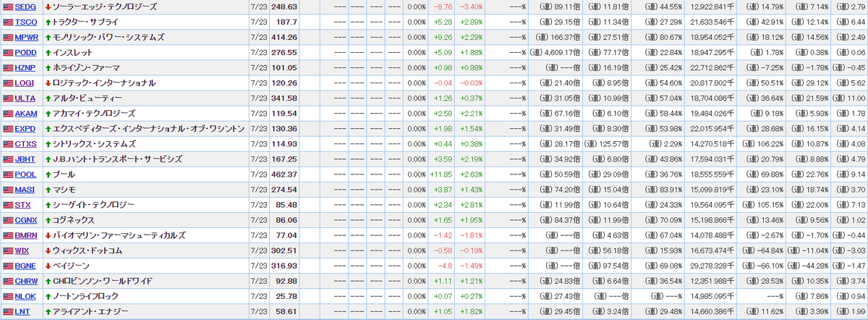Click the US flag icon beside JBHT

click(x=8, y=159)
